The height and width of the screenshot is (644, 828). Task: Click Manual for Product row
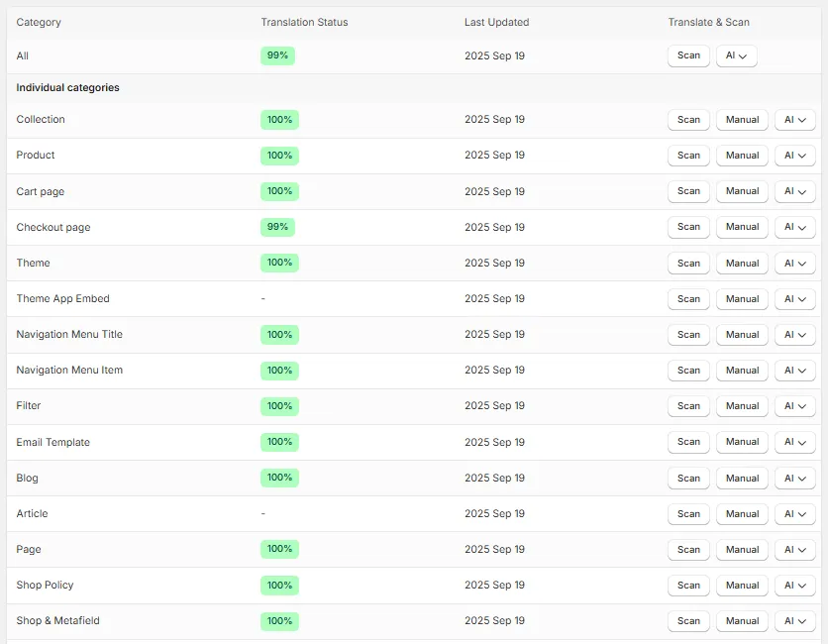tap(742, 156)
